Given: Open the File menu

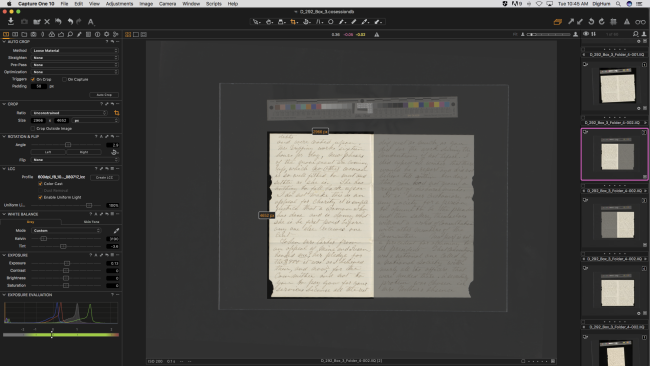Looking at the screenshot, I should tap(64, 4).
